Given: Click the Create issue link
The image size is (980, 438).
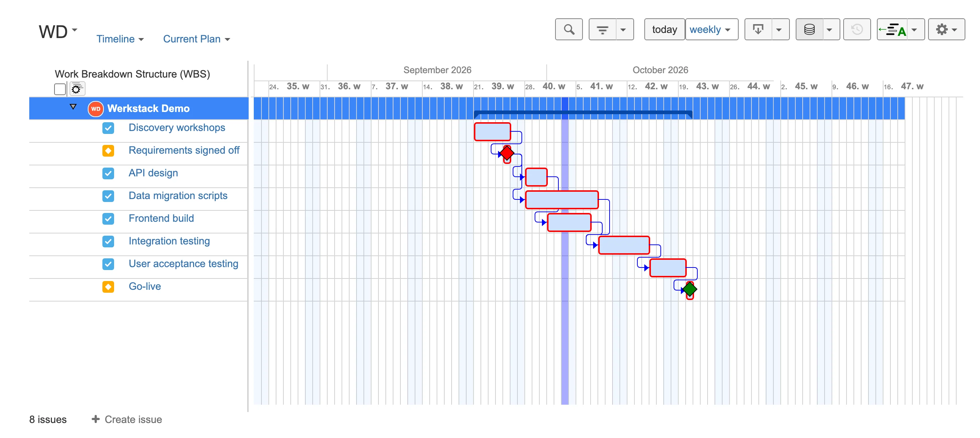Looking at the screenshot, I should (x=133, y=419).
